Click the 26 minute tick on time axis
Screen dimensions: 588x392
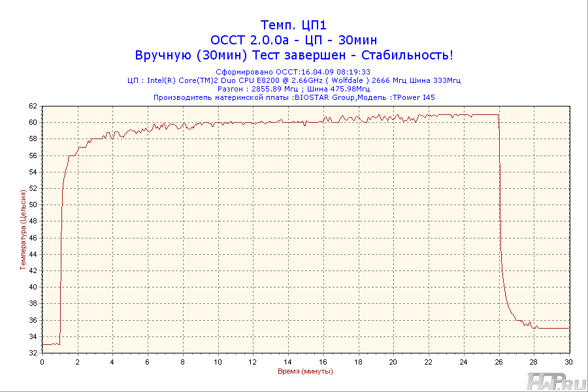(x=498, y=361)
